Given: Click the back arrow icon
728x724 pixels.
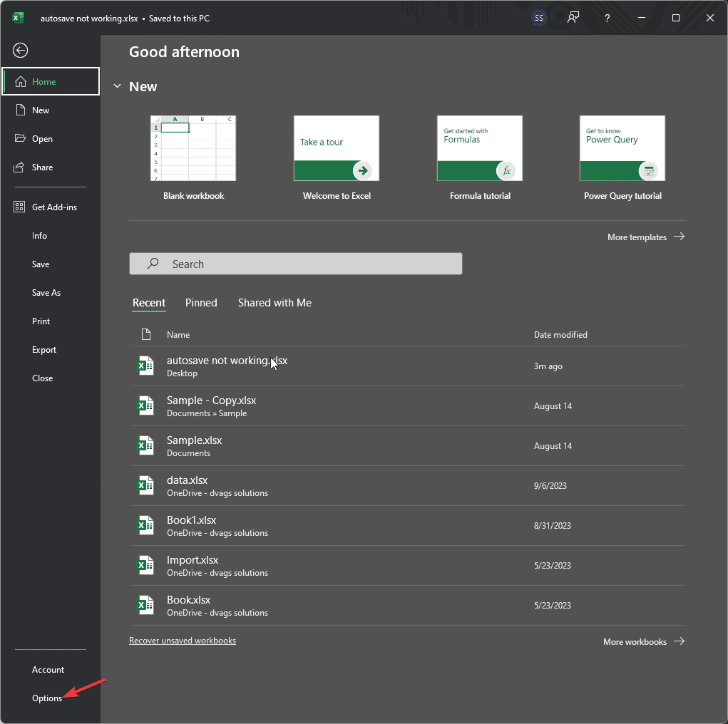Looking at the screenshot, I should (21, 50).
